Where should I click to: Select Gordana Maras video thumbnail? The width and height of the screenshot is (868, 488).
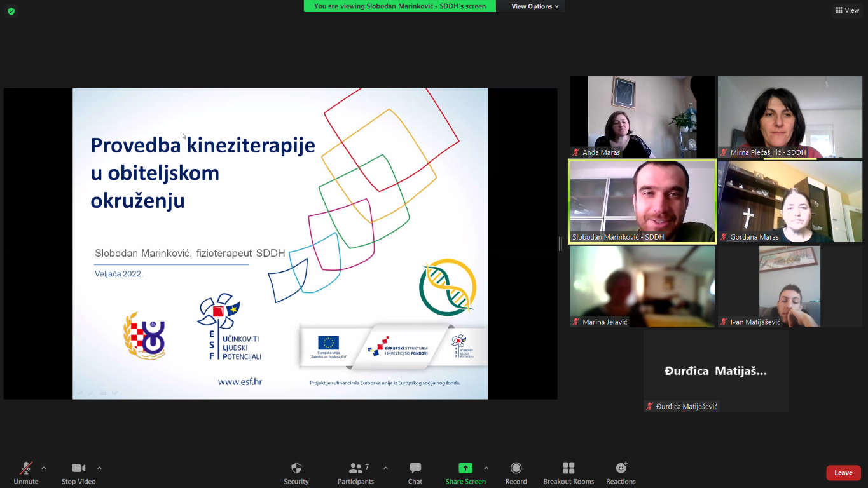[x=790, y=201]
